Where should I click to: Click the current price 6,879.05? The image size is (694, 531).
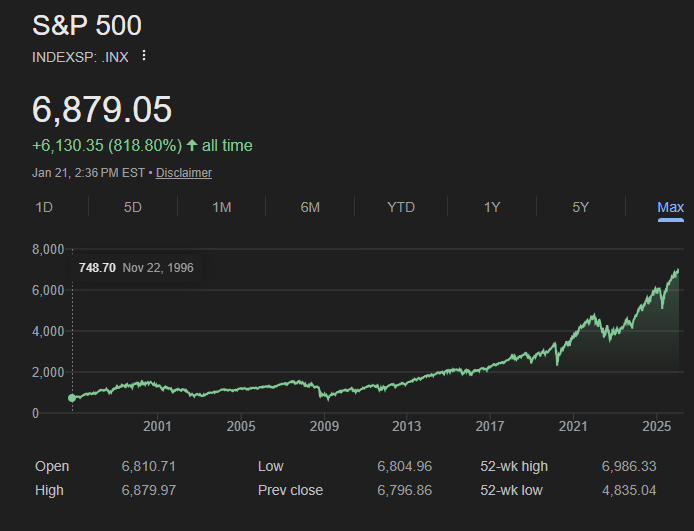[x=102, y=109]
